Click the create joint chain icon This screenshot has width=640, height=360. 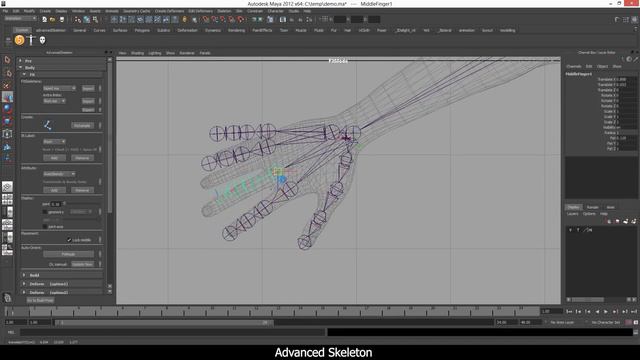[47, 125]
